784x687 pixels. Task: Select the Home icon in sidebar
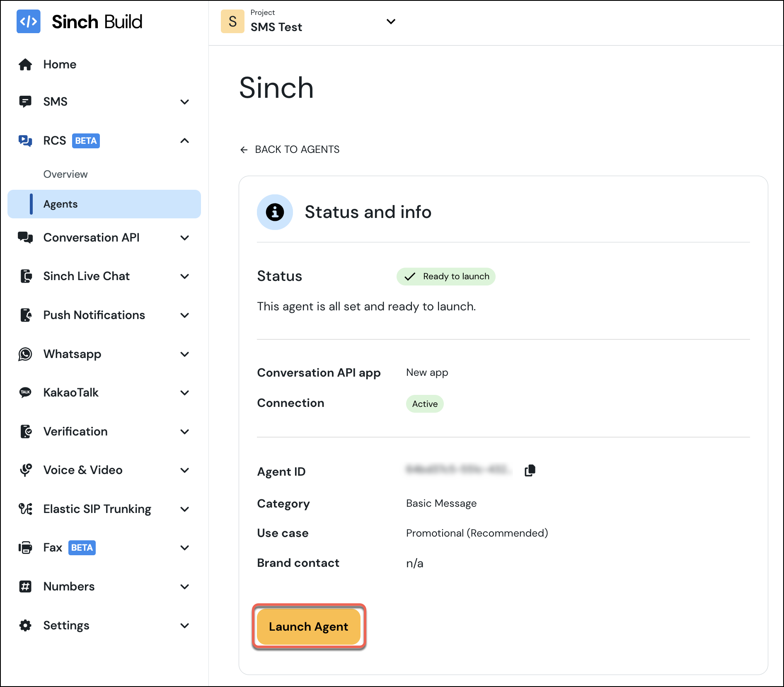[x=26, y=64]
